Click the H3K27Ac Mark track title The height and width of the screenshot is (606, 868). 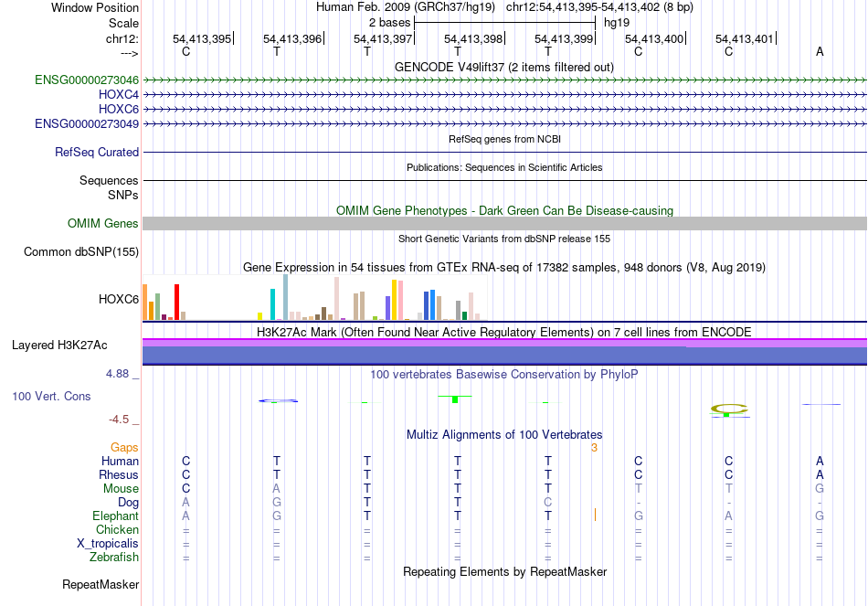click(503, 333)
